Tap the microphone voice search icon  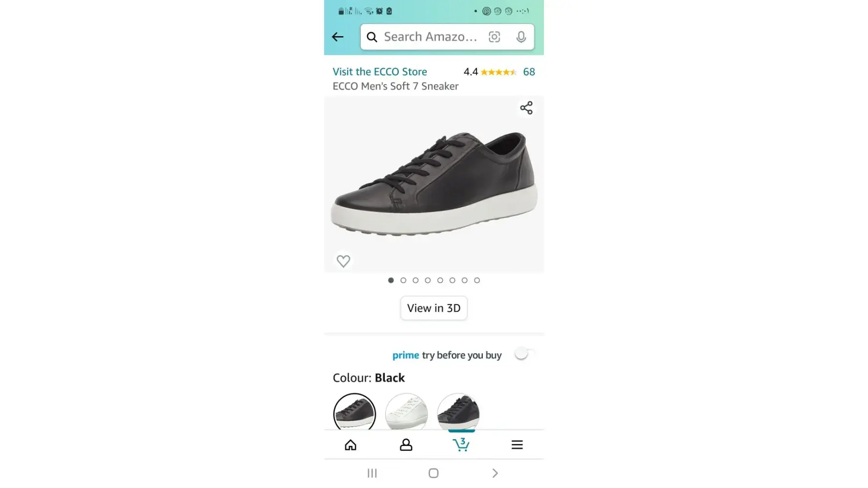(x=521, y=37)
